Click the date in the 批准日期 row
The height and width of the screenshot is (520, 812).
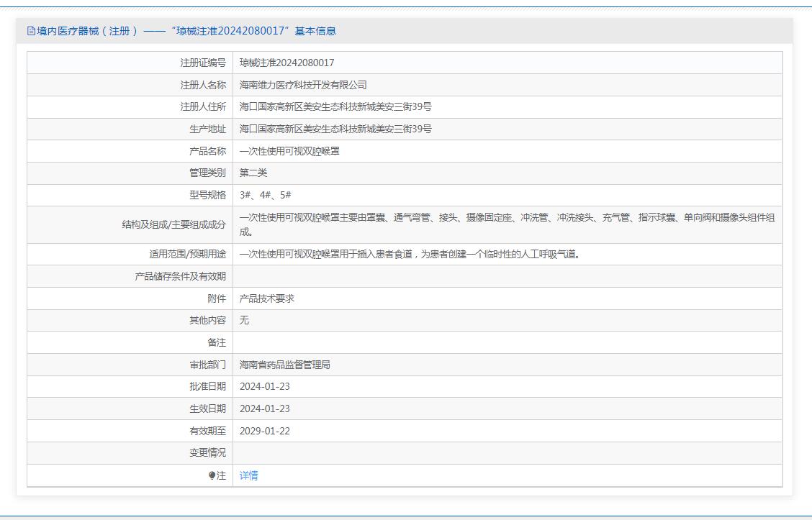pos(265,386)
